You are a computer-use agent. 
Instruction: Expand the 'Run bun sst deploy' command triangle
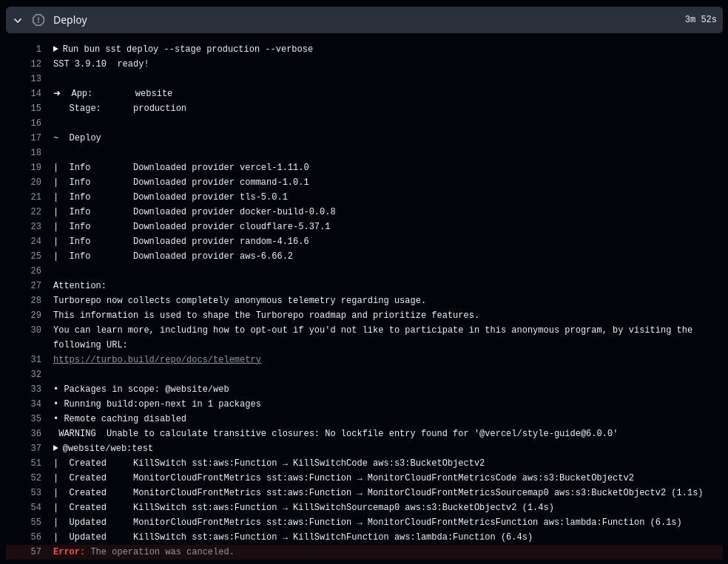(55, 49)
